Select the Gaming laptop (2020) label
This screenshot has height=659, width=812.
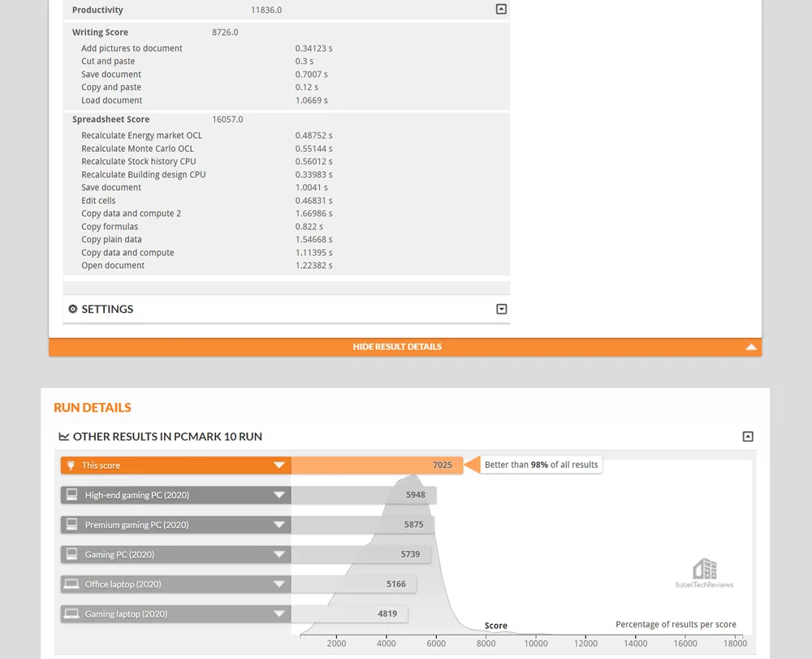pyautogui.click(x=126, y=614)
